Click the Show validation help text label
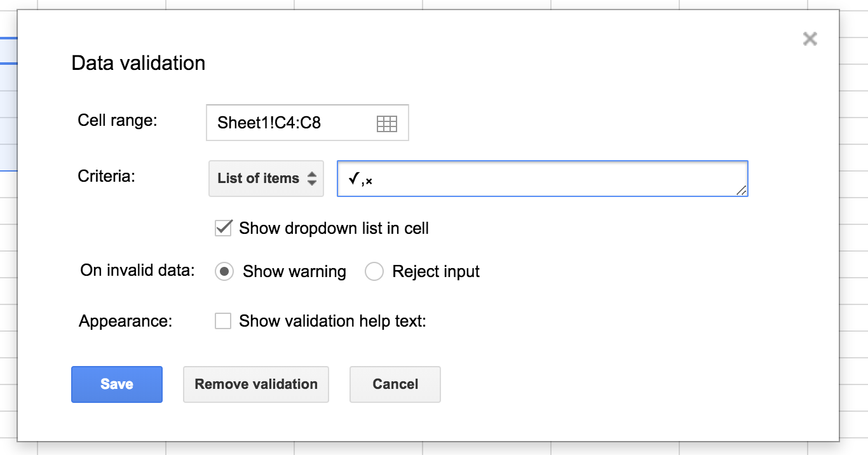 point(332,322)
